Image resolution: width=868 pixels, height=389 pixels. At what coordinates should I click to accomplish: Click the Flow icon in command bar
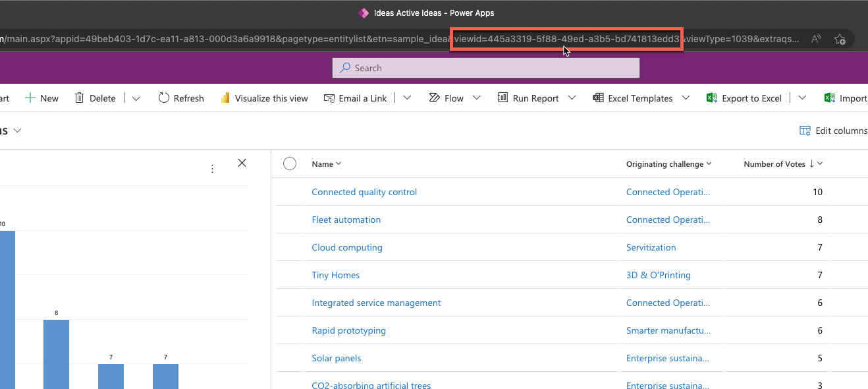(x=434, y=98)
